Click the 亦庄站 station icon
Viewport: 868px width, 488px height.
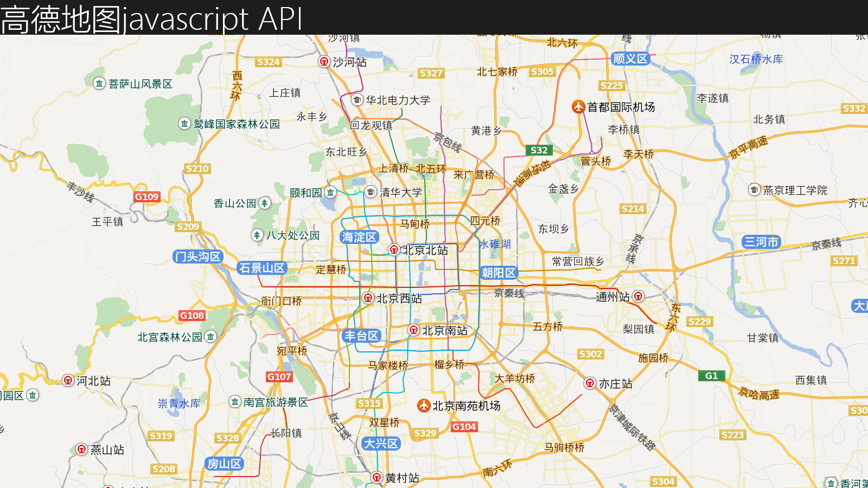click(x=590, y=383)
